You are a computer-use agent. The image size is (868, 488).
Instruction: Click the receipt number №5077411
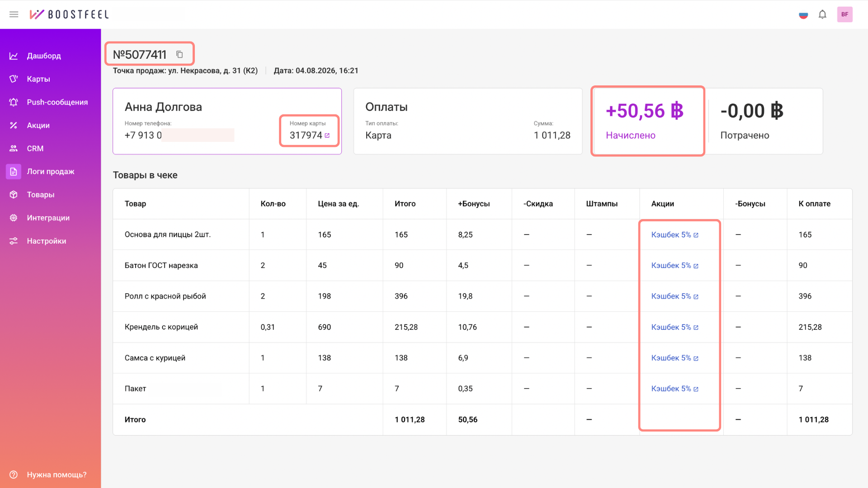140,55
